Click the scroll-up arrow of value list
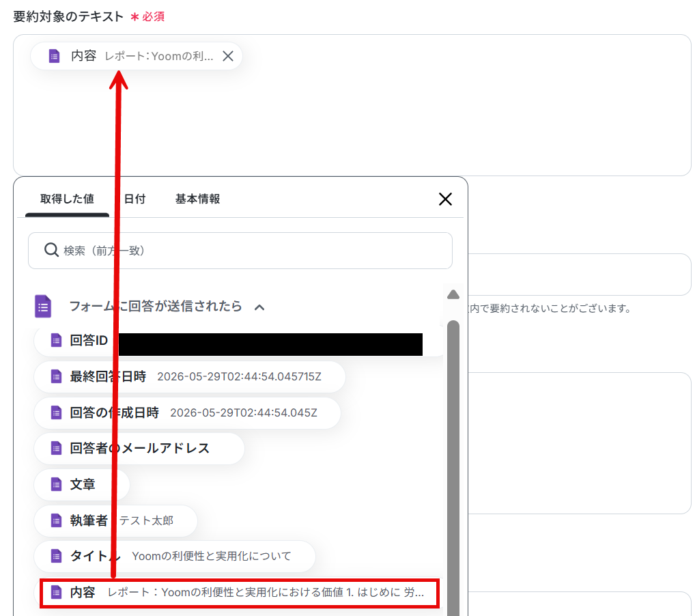 click(x=453, y=294)
